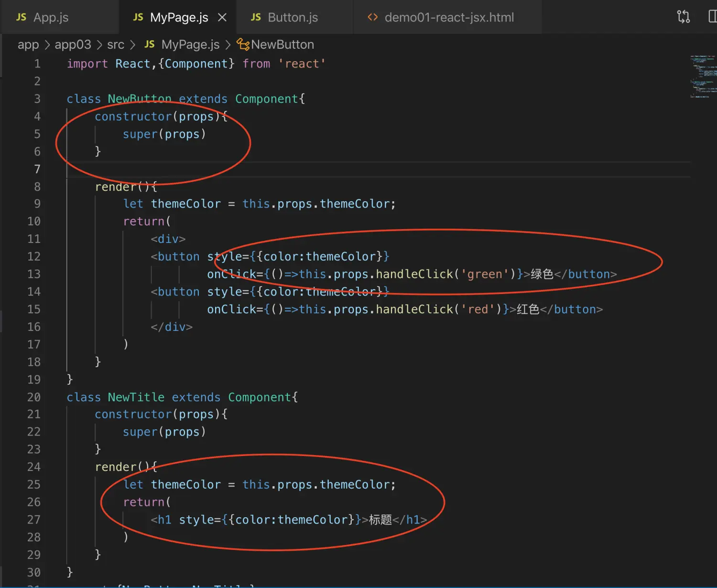Close the MyPage.js tab
This screenshot has width=717, height=588.
click(x=222, y=17)
